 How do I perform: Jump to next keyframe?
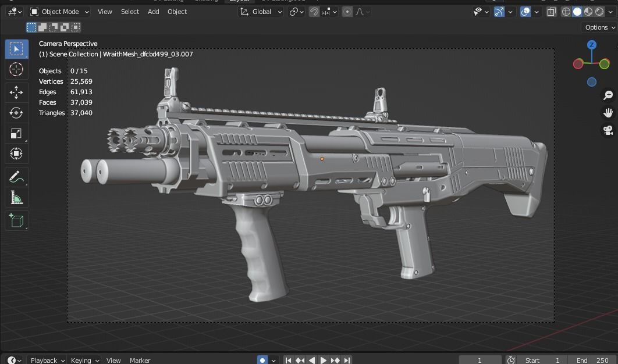coord(335,360)
